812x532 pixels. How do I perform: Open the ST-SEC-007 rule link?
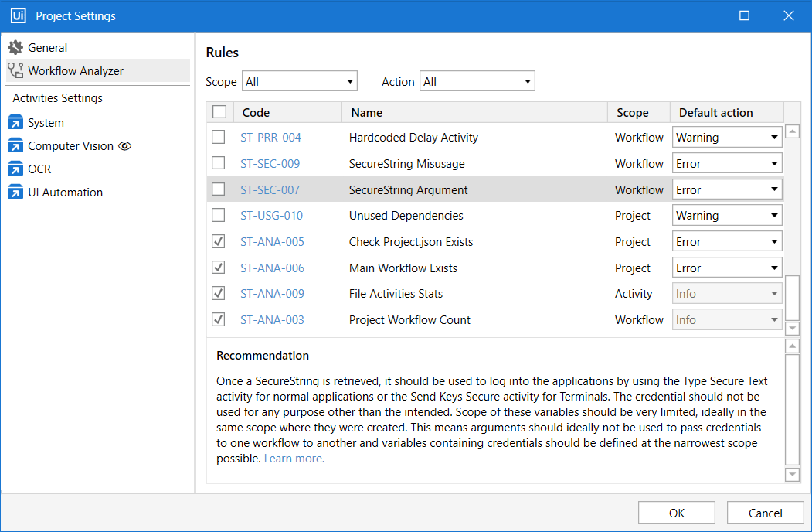270,189
